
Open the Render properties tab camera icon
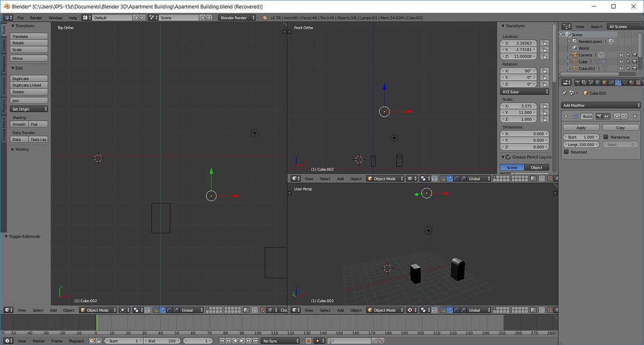577,83
